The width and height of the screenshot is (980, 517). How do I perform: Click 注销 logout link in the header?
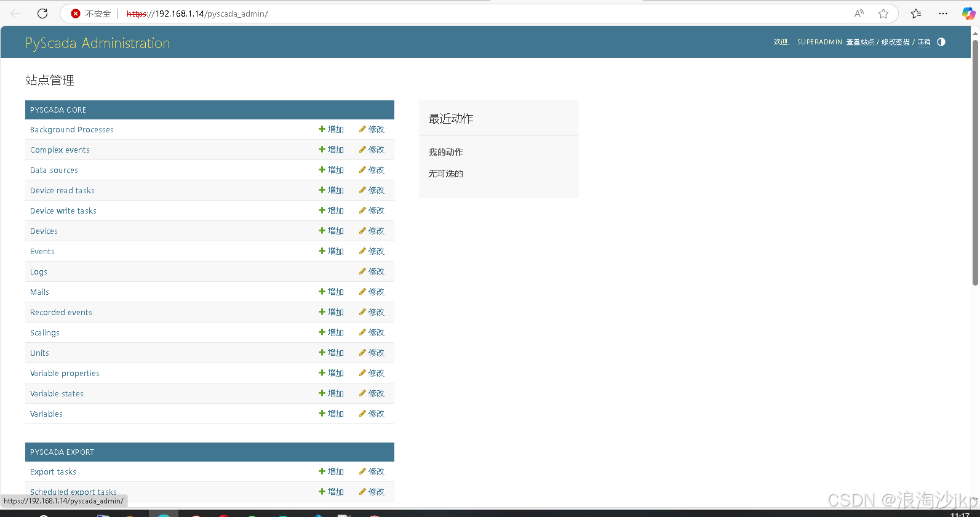[924, 42]
